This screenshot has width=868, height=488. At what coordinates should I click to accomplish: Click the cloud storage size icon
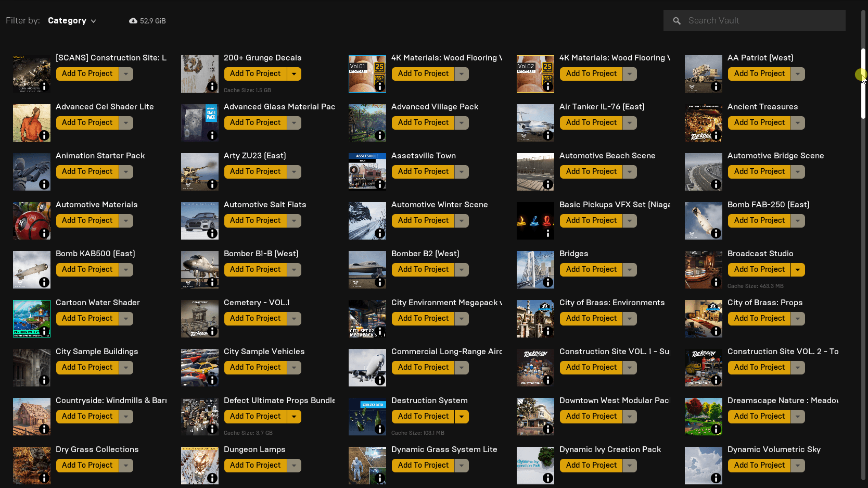(133, 21)
